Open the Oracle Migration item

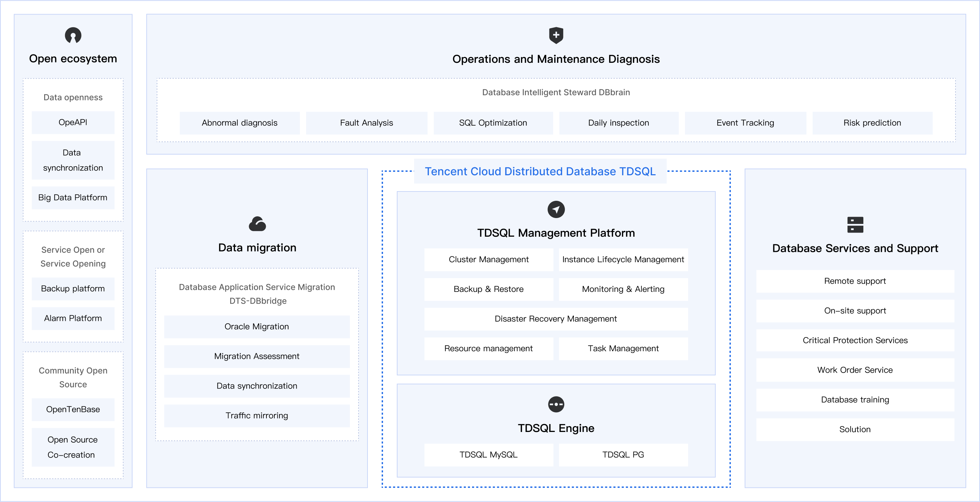257,327
